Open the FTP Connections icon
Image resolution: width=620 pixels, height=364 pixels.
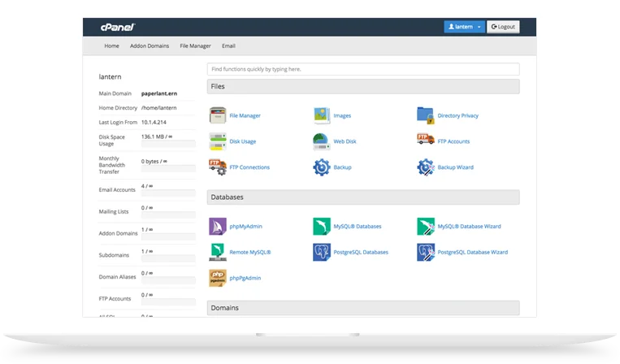coord(218,167)
